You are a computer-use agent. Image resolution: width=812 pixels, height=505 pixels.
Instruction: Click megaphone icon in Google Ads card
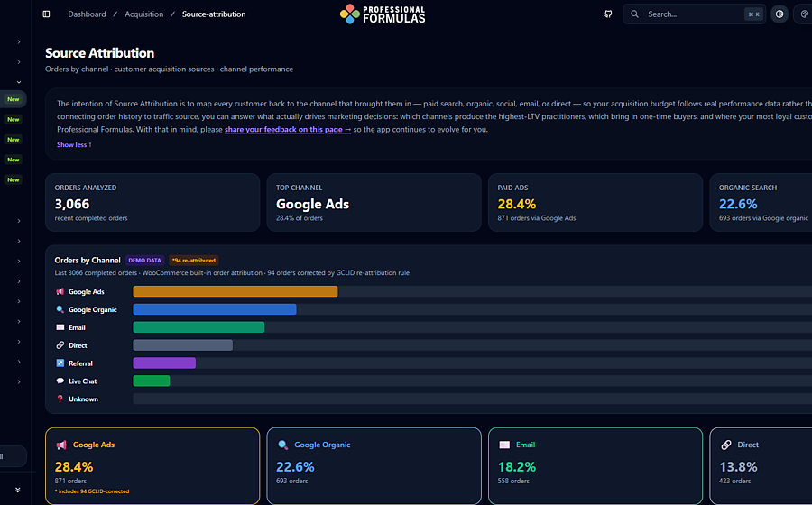(x=61, y=445)
